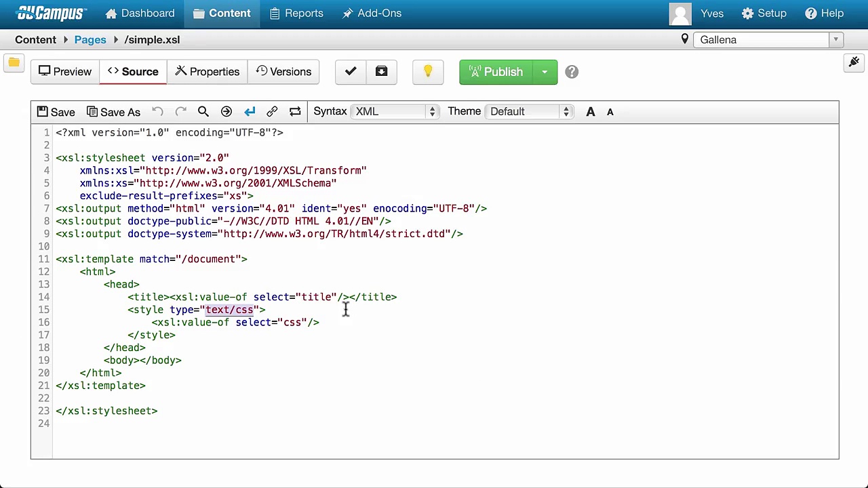Switch to the Properties tab
868x488 pixels.
tap(207, 72)
